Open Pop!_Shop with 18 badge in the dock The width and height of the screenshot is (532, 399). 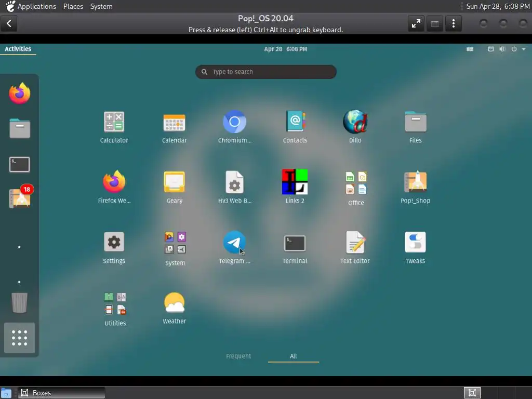20,196
